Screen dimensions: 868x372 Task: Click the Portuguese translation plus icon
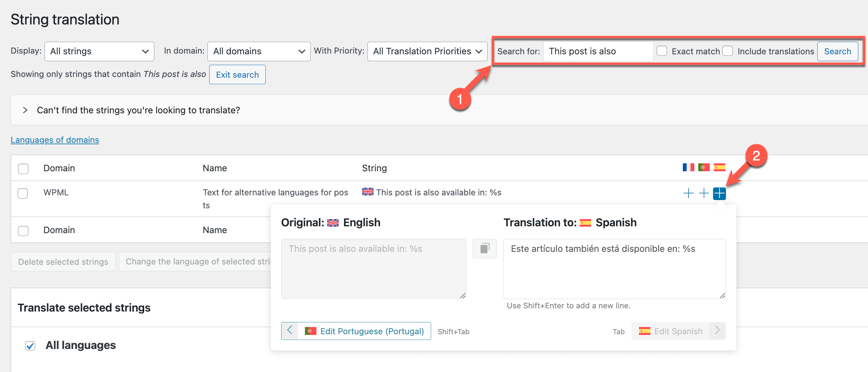click(x=704, y=193)
